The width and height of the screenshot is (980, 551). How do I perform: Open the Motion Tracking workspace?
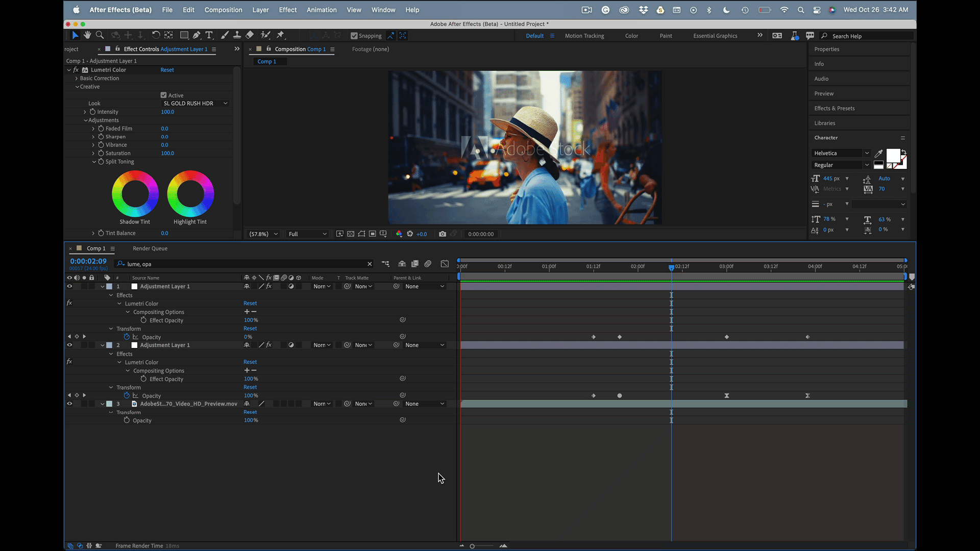point(584,36)
